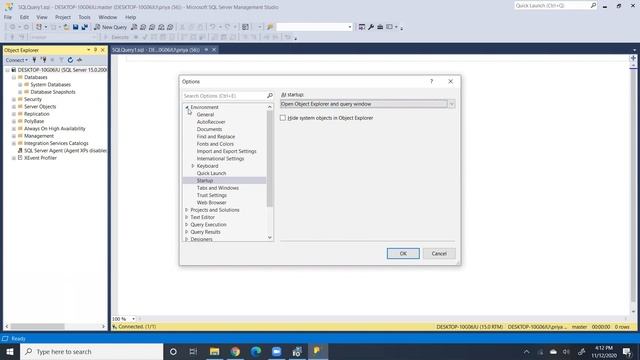Viewport: 640px width, 360px height.
Task: Open Task View on the taskbar
Action: (193, 351)
